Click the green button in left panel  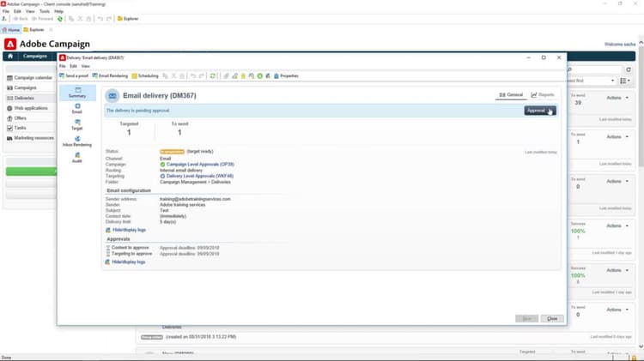(31, 171)
